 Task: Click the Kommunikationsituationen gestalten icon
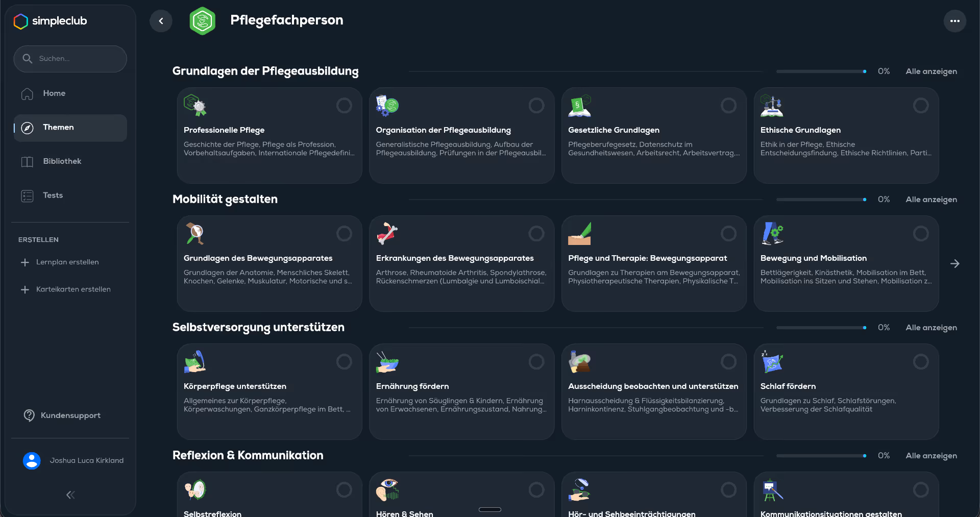coord(772,490)
